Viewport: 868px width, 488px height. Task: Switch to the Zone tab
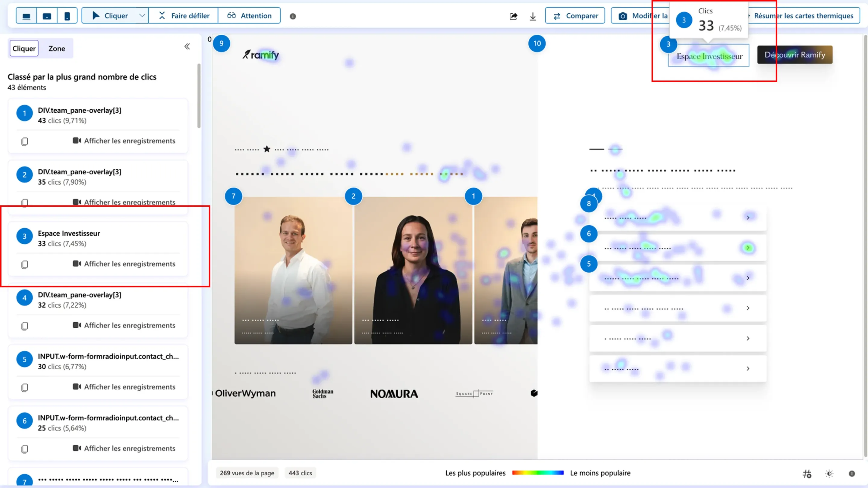coord(57,48)
